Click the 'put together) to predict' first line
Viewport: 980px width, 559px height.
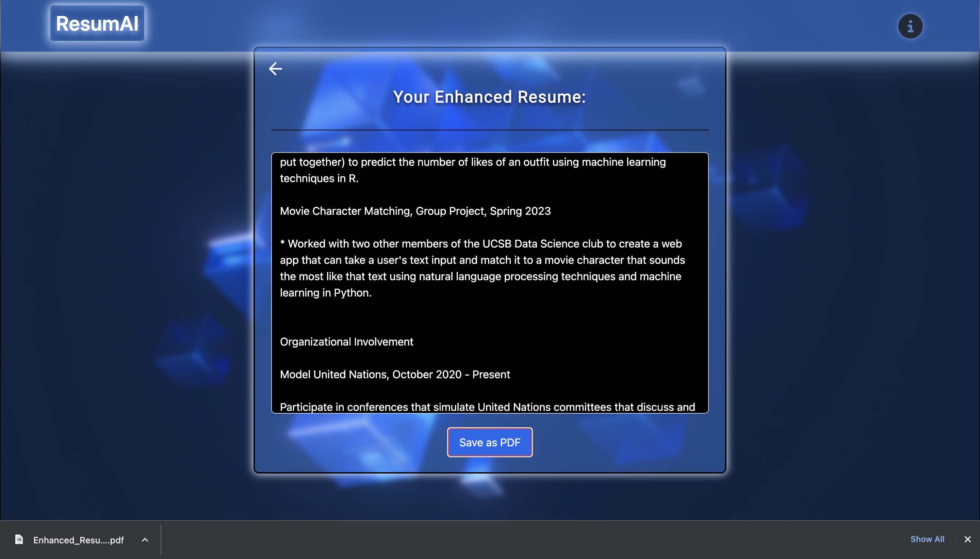(x=473, y=162)
